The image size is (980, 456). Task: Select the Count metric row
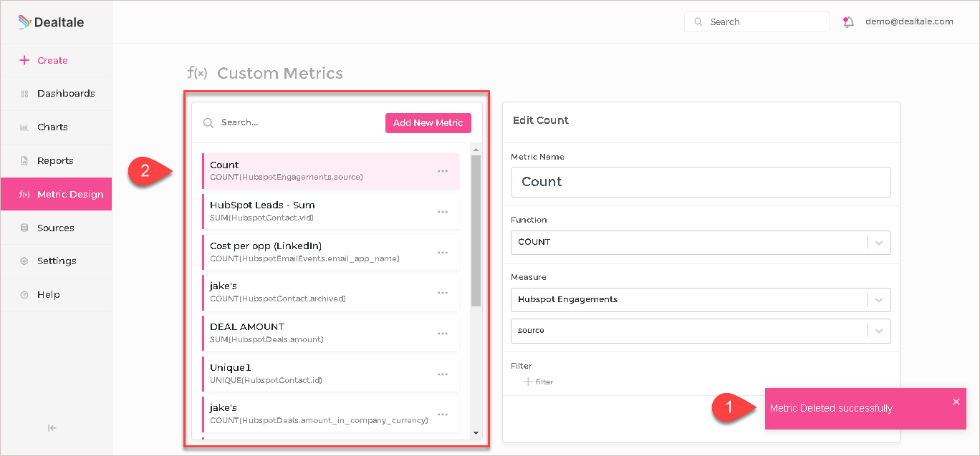tap(330, 171)
